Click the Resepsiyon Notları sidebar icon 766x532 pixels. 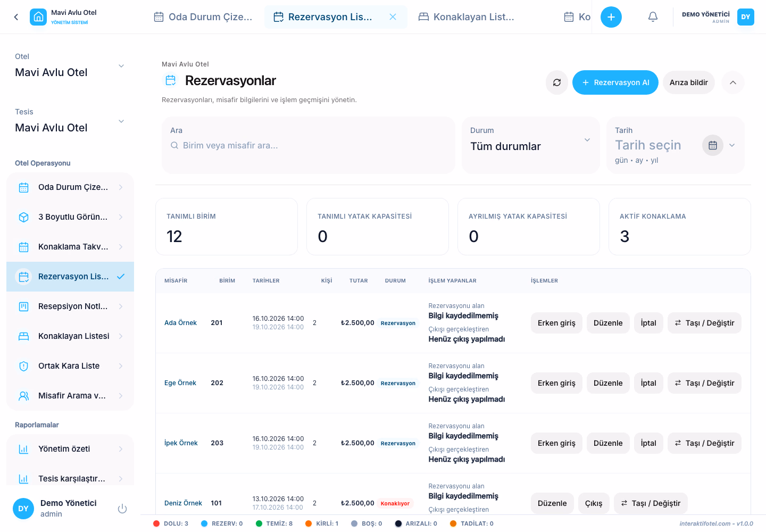tap(23, 306)
